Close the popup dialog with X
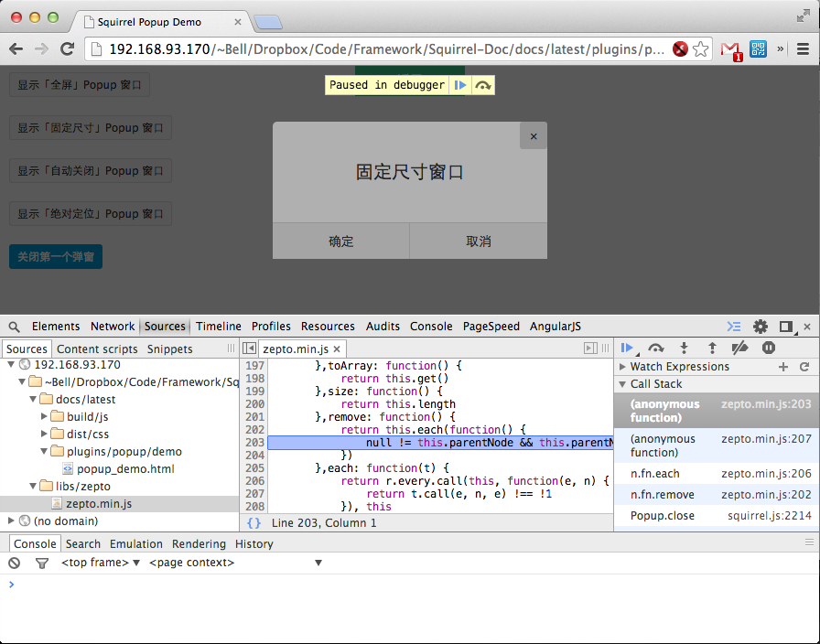The width and height of the screenshot is (820, 644). click(x=534, y=136)
